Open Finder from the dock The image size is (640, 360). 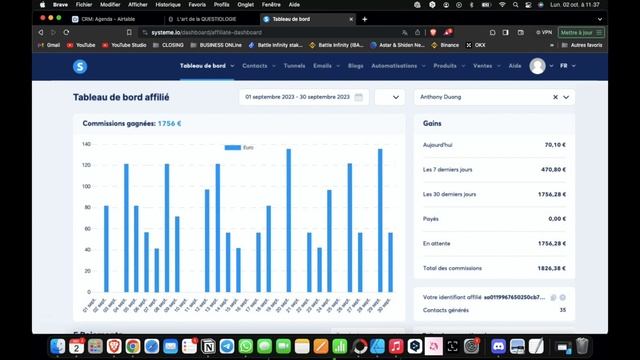click(58, 347)
